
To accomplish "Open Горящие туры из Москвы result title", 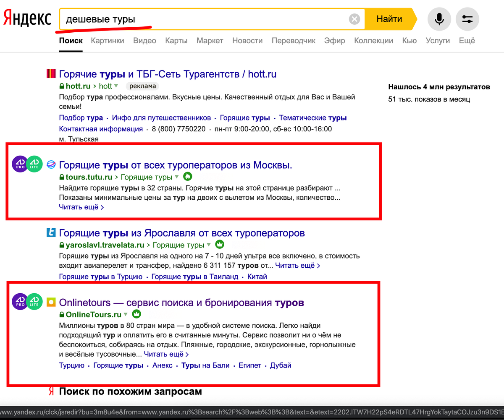I will (176, 164).
